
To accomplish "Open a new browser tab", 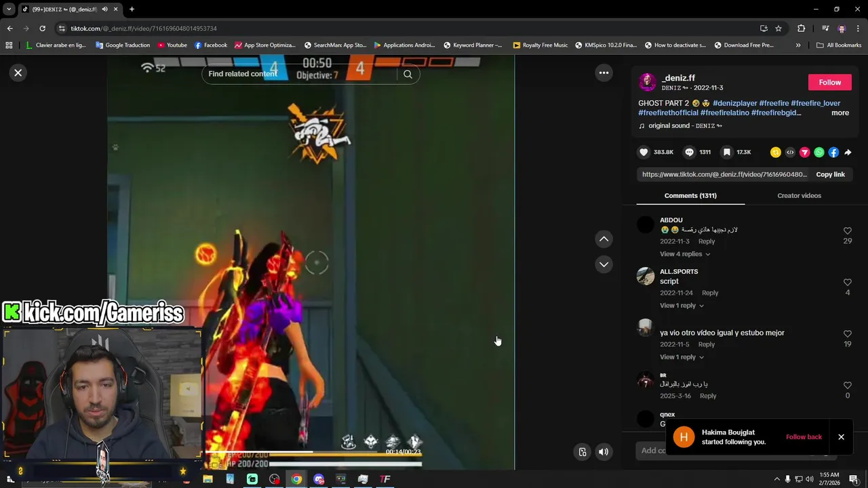I will pyautogui.click(x=132, y=9).
